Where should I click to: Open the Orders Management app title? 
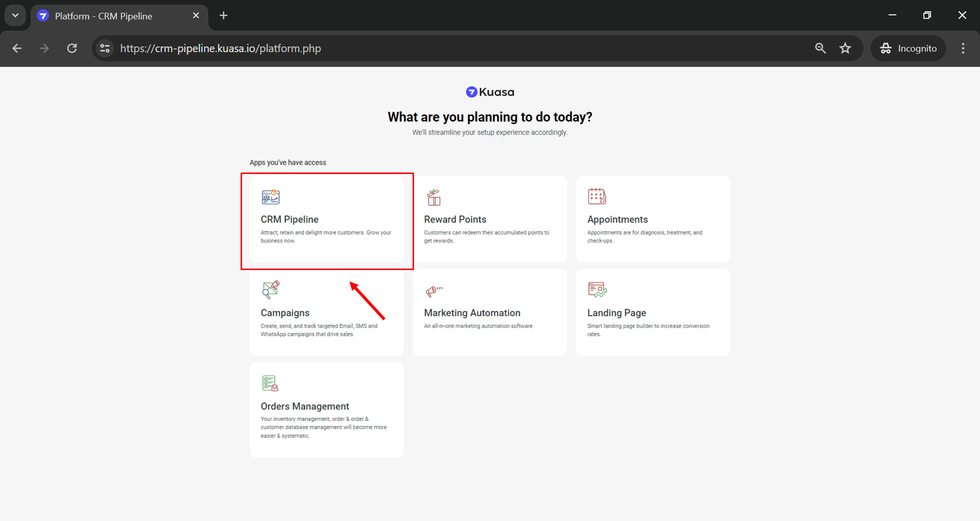(304, 406)
